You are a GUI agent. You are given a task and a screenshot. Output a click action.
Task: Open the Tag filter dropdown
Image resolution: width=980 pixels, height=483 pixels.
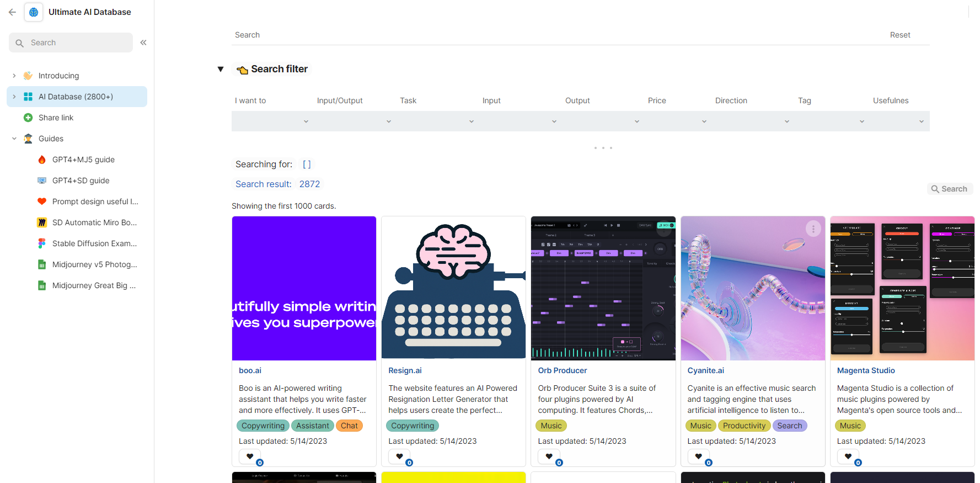click(x=833, y=121)
